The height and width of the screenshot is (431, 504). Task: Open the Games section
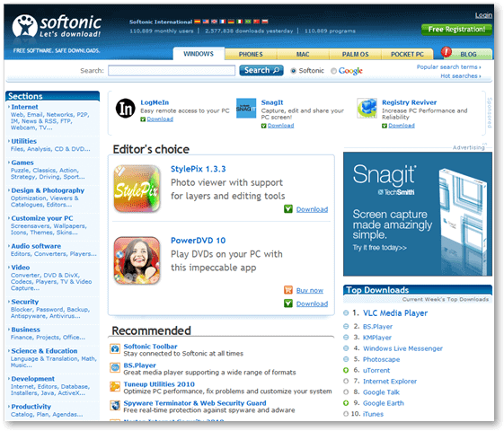click(22, 163)
